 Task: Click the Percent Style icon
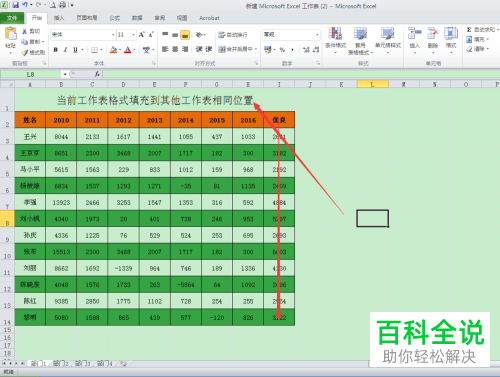[x=282, y=50]
